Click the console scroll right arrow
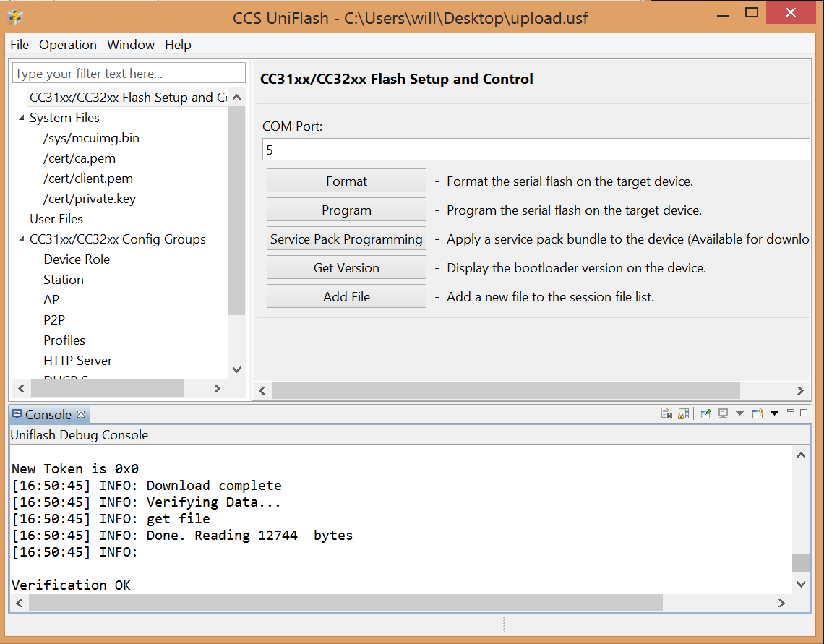The image size is (824, 644). pyautogui.click(x=781, y=603)
